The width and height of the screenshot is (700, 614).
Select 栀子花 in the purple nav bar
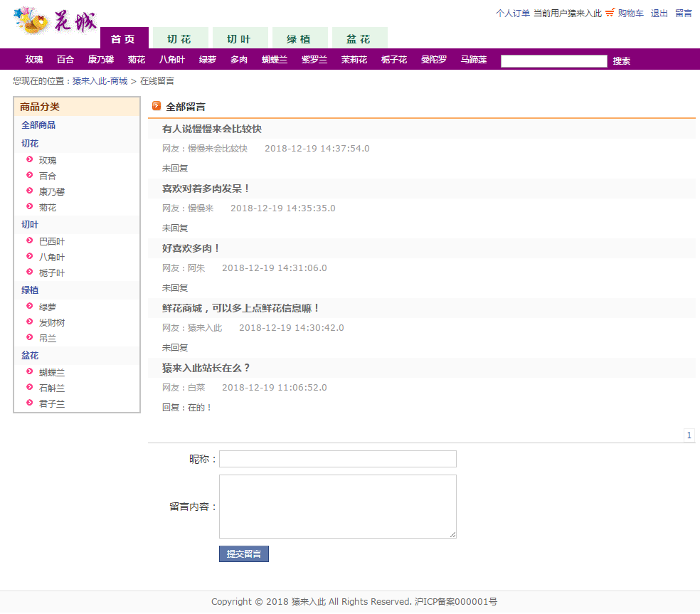(x=394, y=59)
